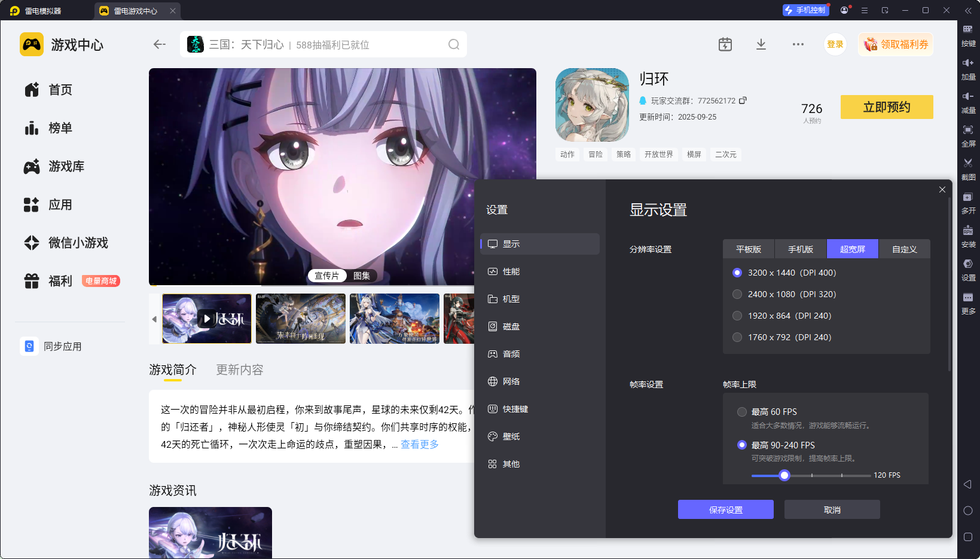Open the multi-instance (多开) tool
Image resolution: width=980 pixels, height=559 pixels.
[x=968, y=197]
